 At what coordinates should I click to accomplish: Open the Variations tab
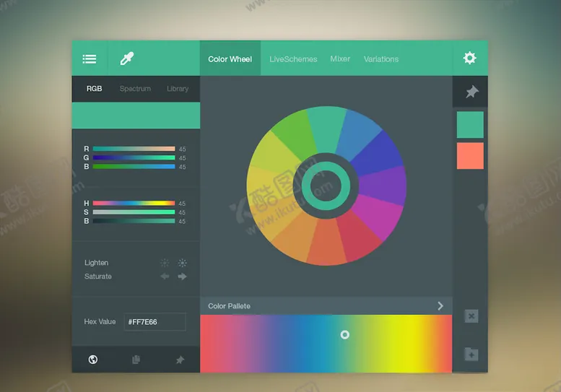pyautogui.click(x=381, y=59)
